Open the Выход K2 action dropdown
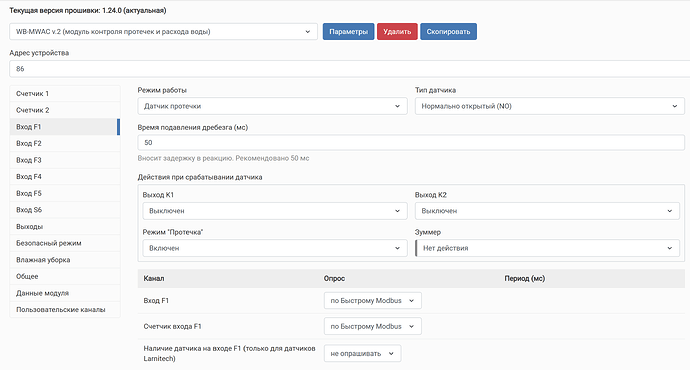Screen dimensions: 690x370 tap(547, 211)
